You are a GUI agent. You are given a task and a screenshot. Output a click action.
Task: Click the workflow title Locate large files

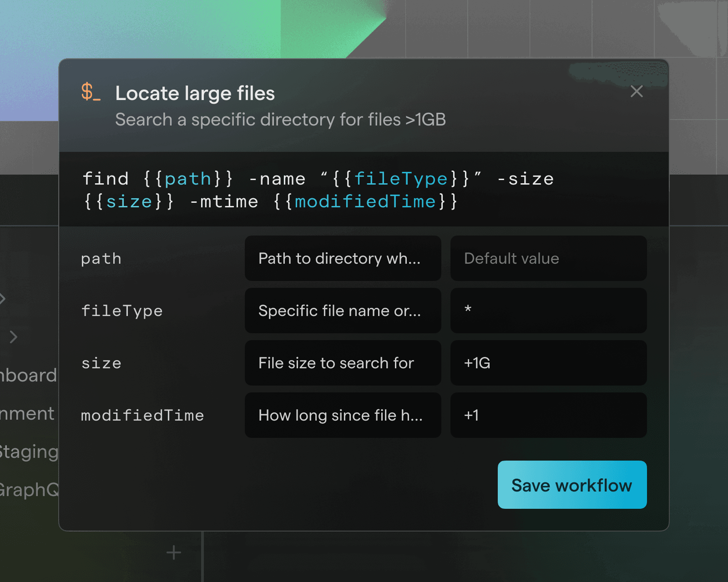coord(195,93)
